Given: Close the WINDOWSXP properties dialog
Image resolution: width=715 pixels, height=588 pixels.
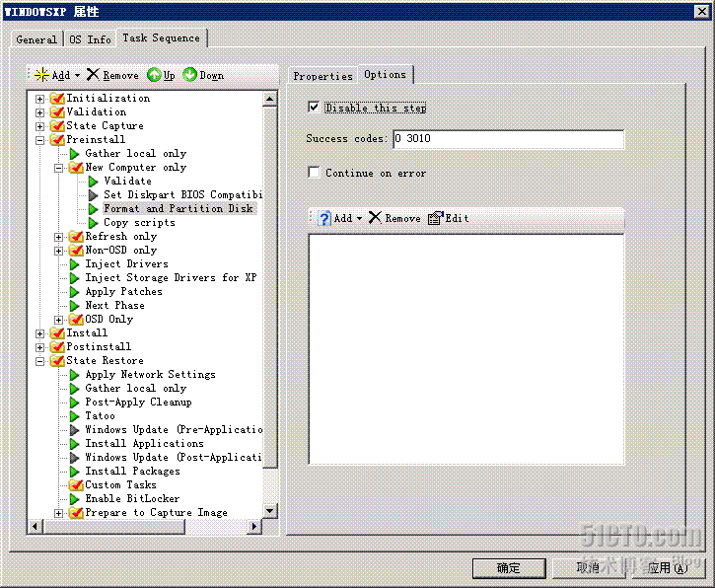Looking at the screenshot, I should 701,11.
